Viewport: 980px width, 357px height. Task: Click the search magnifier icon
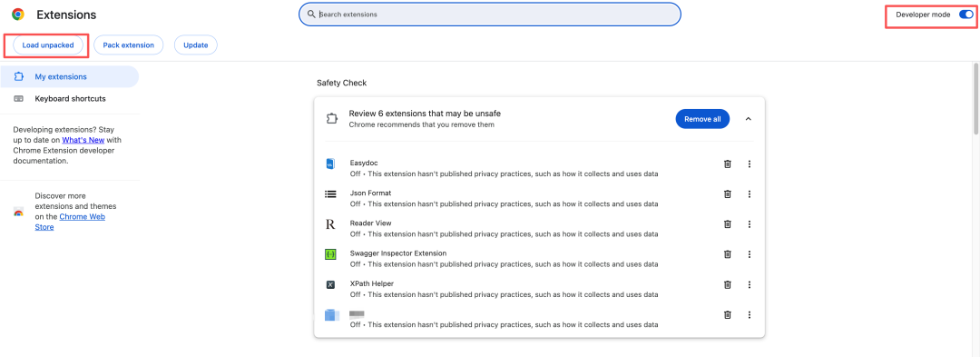click(x=311, y=14)
